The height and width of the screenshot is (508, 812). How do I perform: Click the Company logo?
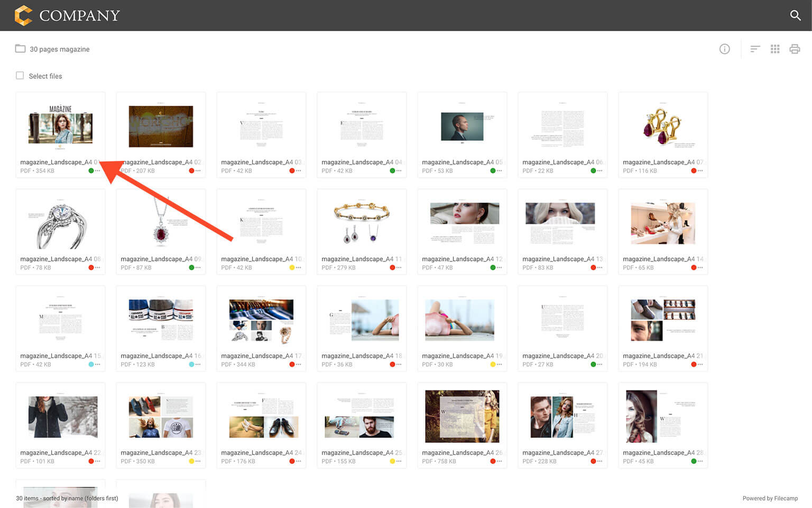click(x=67, y=15)
